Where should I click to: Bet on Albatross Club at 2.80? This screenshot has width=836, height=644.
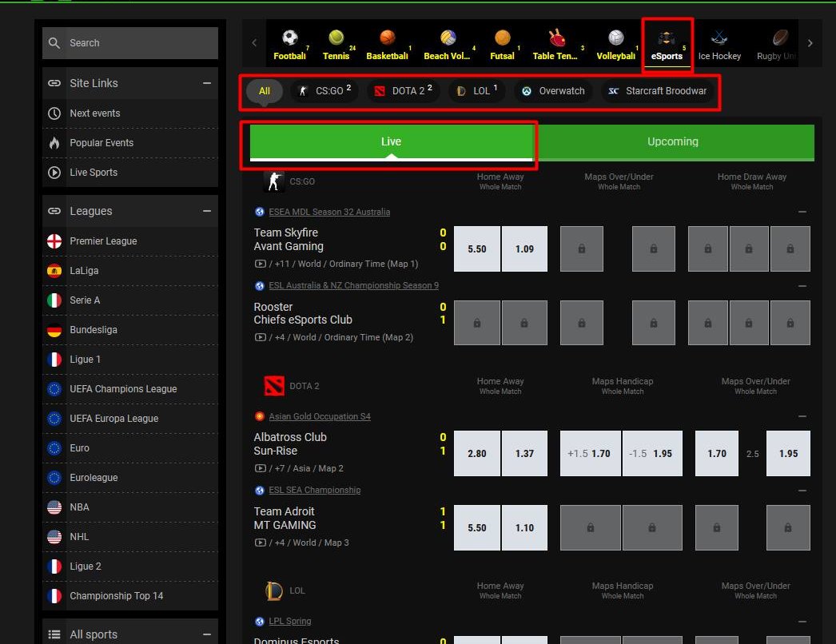coord(476,454)
